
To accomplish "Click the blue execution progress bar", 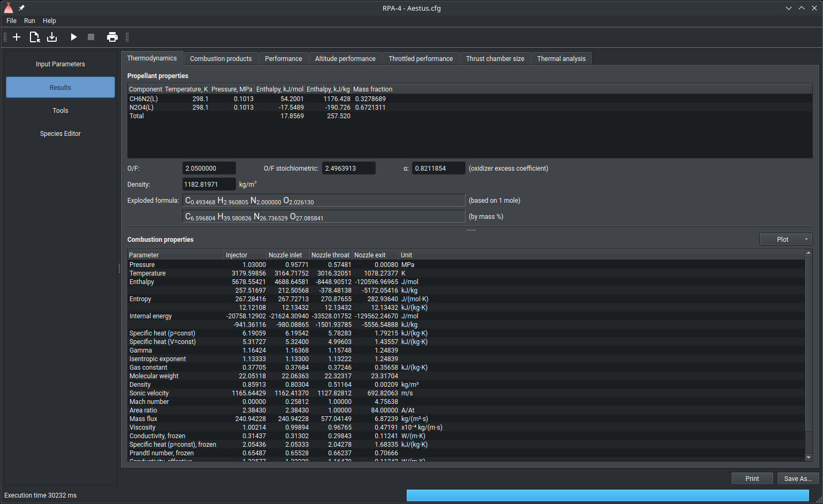I will click(607, 495).
